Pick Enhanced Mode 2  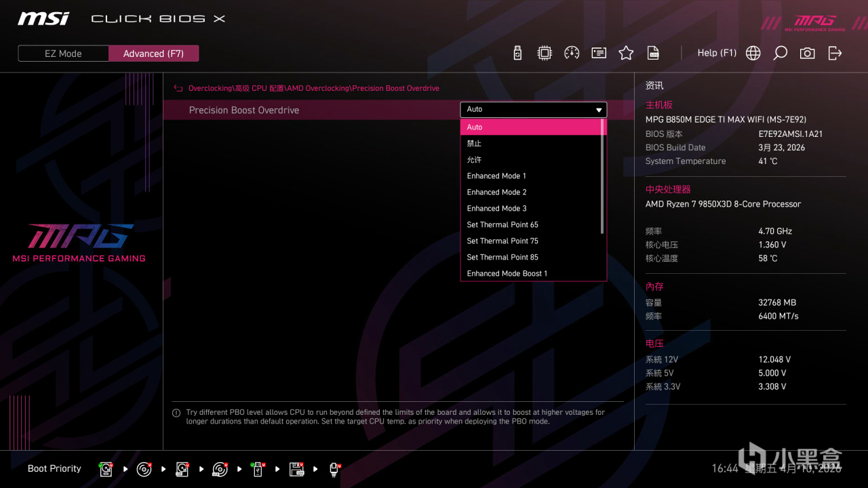pos(531,192)
